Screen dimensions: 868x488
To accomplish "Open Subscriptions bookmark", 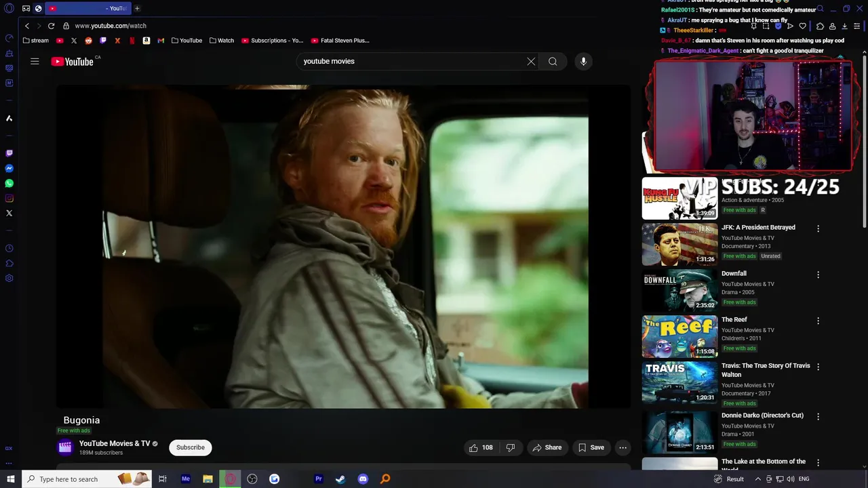I will click(272, 41).
